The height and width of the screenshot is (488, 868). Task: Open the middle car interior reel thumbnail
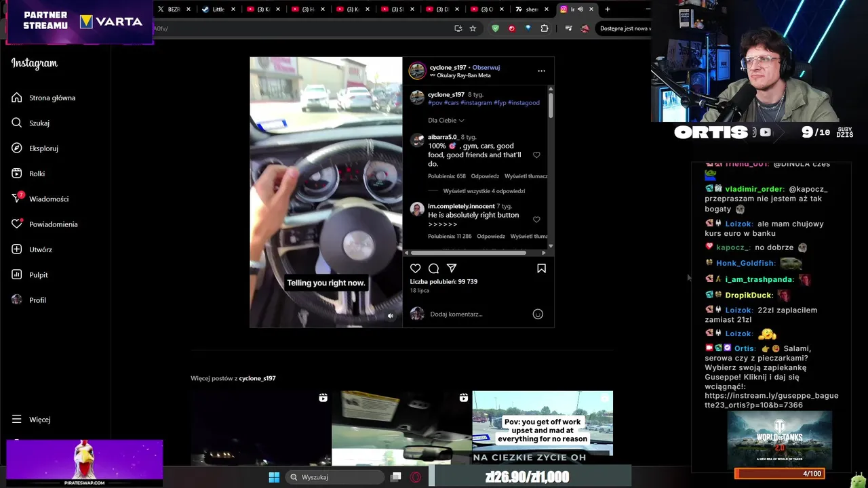[x=401, y=428]
